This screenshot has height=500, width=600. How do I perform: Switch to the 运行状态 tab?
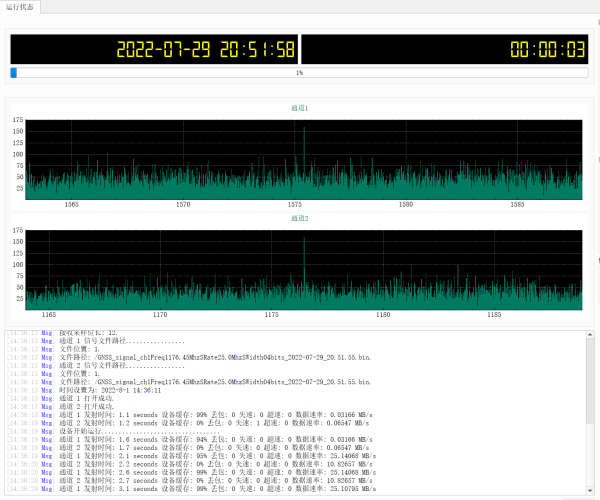(x=19, y=7)
